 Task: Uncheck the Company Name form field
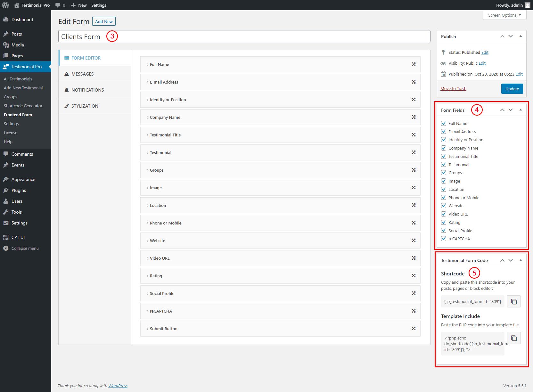pyautogui.click(x=444, y=148)
